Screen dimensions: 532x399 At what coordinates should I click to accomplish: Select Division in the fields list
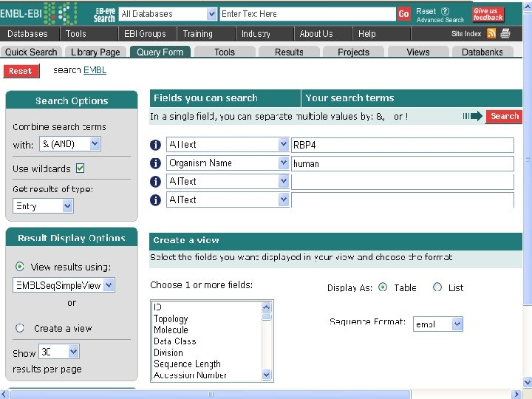[168, 352]
